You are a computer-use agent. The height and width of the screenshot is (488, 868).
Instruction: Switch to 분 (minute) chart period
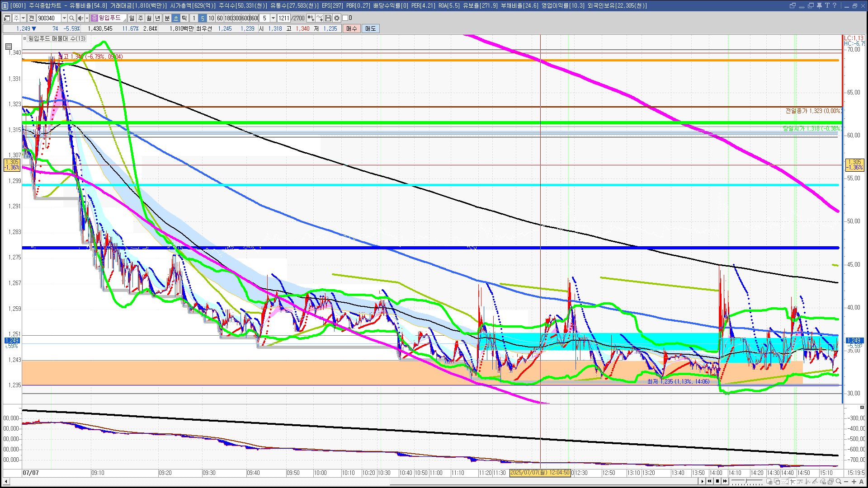coord(167,18)
